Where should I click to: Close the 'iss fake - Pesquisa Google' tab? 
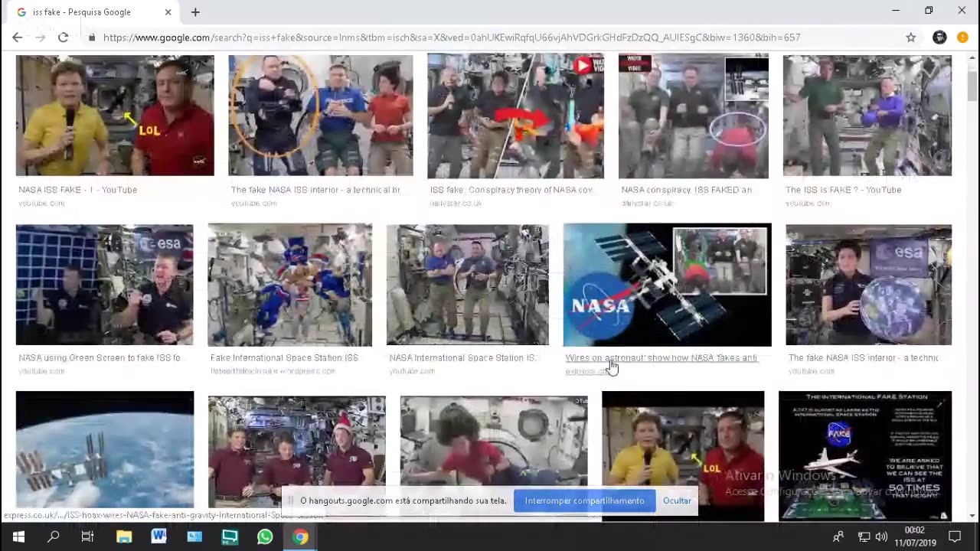[168, 12]
